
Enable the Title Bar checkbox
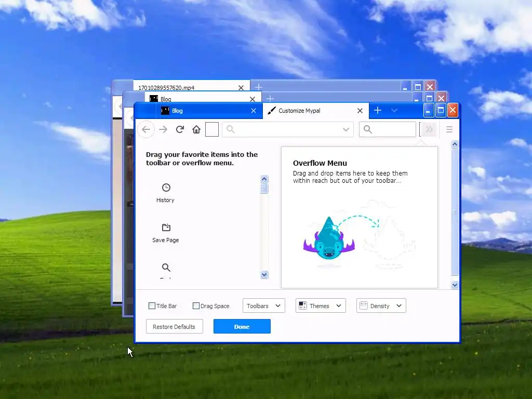(152, 305)
